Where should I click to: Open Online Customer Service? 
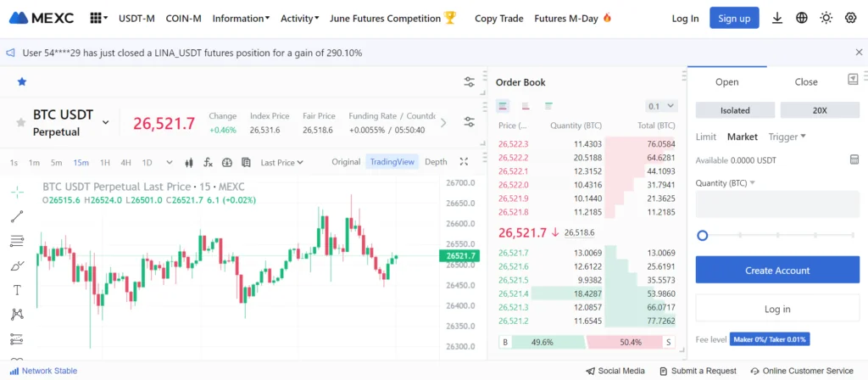[x=802, y=371]
